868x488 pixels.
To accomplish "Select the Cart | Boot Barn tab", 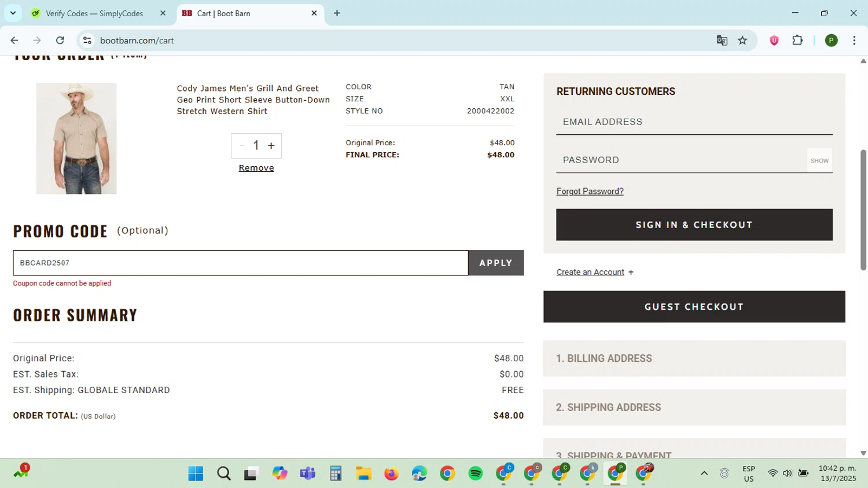I will coord(250,13).
